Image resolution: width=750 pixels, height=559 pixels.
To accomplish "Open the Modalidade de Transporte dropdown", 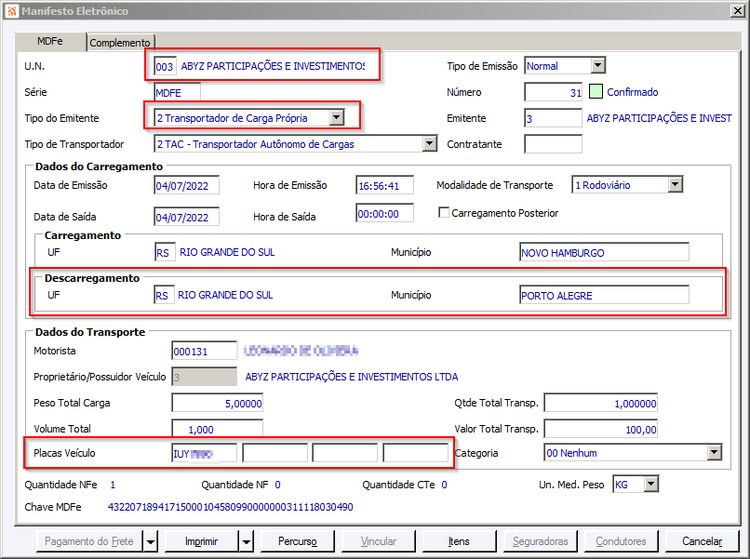I will pyautogui.click(x=675, y=185).
